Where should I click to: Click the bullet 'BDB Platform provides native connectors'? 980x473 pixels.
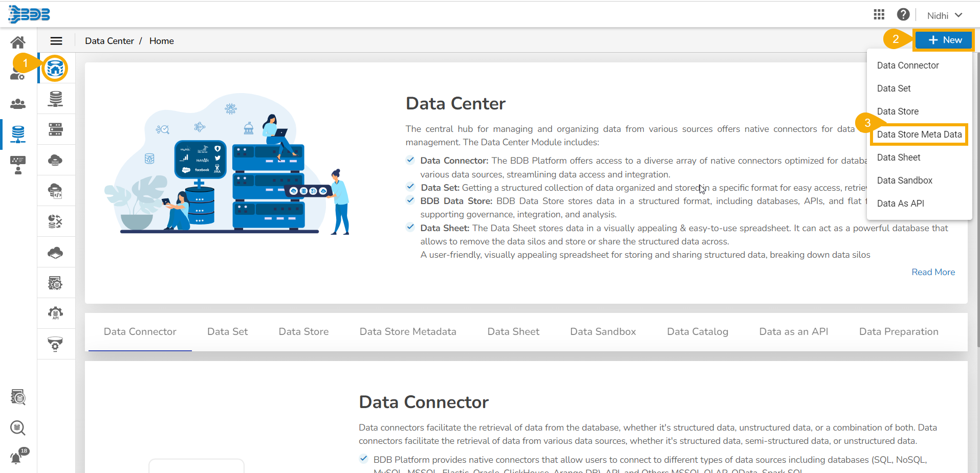pyautogui.click(x=650, y=460)
